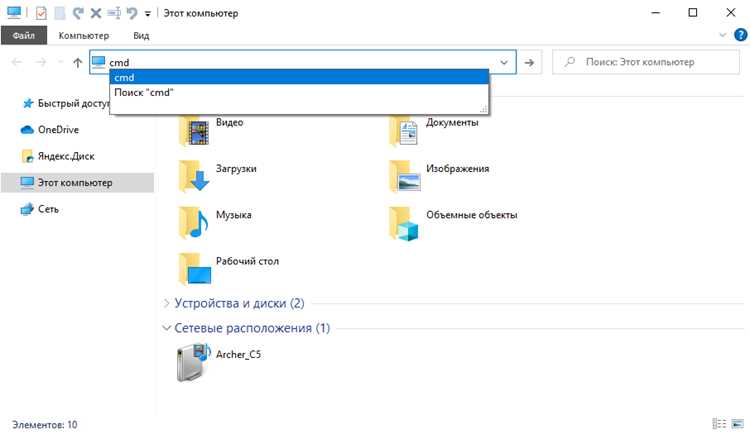Click the Back navigation arrow
This screenshot has width=750, height=434.
[17, 62]
